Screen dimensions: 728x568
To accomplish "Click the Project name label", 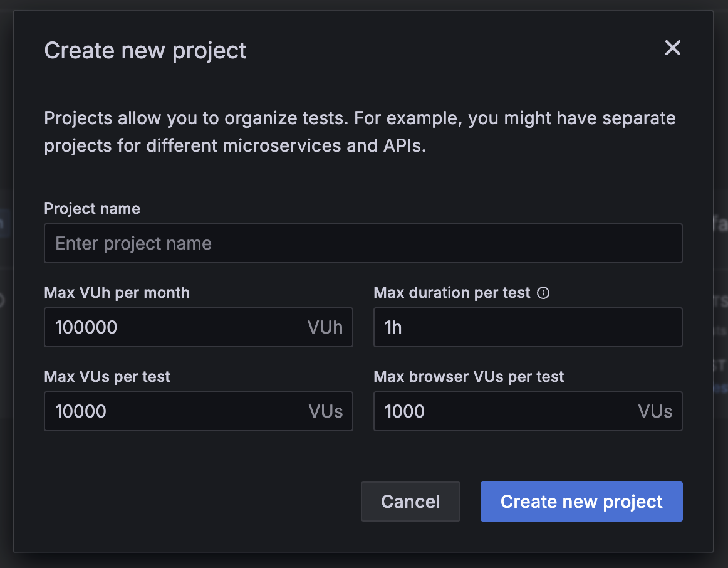I will pos(91,208).
